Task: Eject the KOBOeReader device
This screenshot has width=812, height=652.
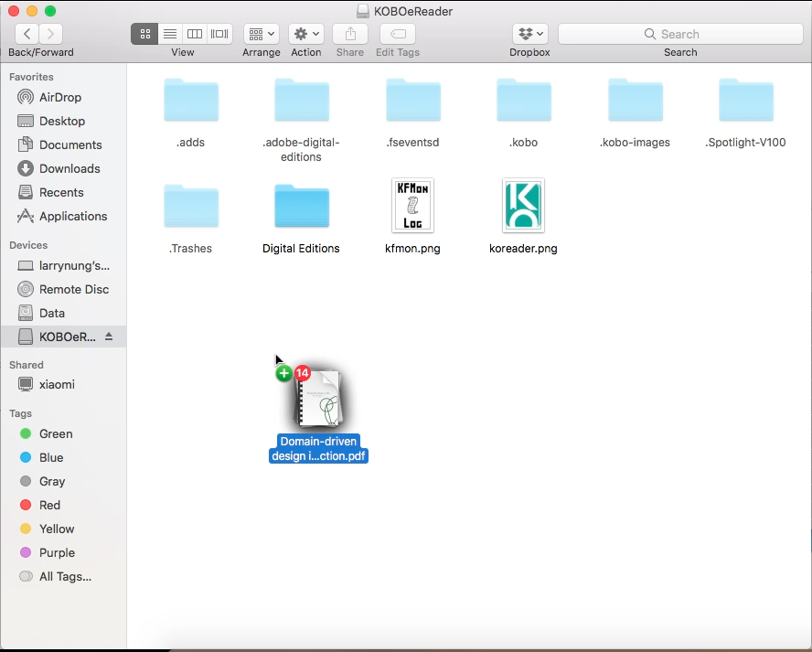Action: [109, 337]
